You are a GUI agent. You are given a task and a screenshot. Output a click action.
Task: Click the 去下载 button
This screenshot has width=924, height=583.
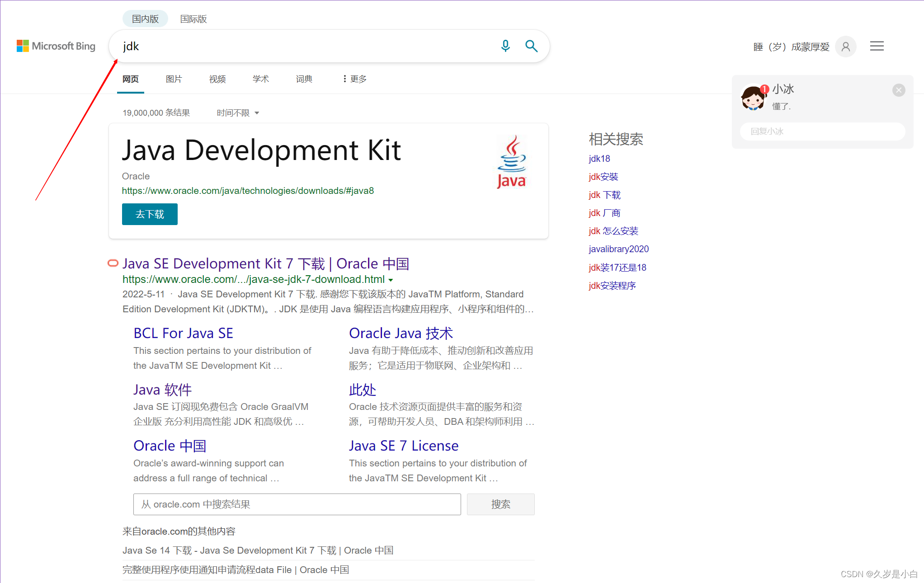point(150,214)
